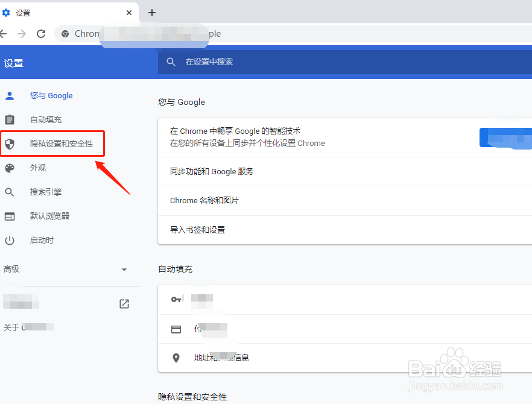Viewport: 532px width, 404px height.
Task: Click the person icon beside 您与 Google
Action: coord(10,96)
